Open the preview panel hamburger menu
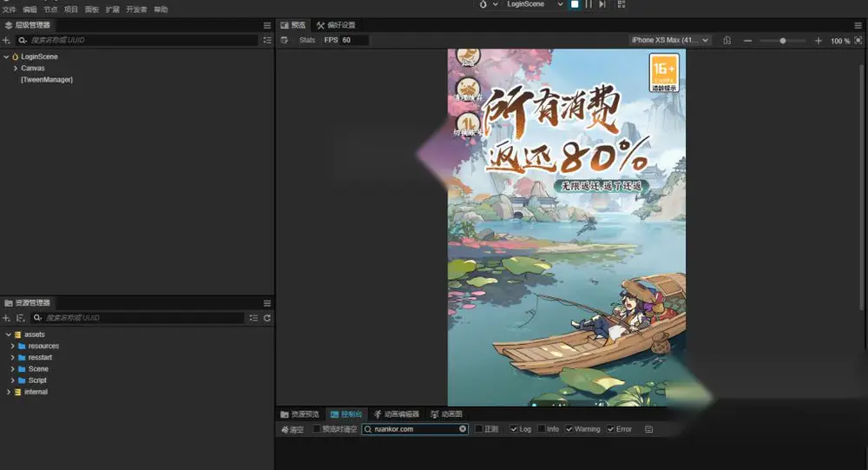The height and width of the screenshot is (470, 868). pyautogui.click(x=858, y=25)
